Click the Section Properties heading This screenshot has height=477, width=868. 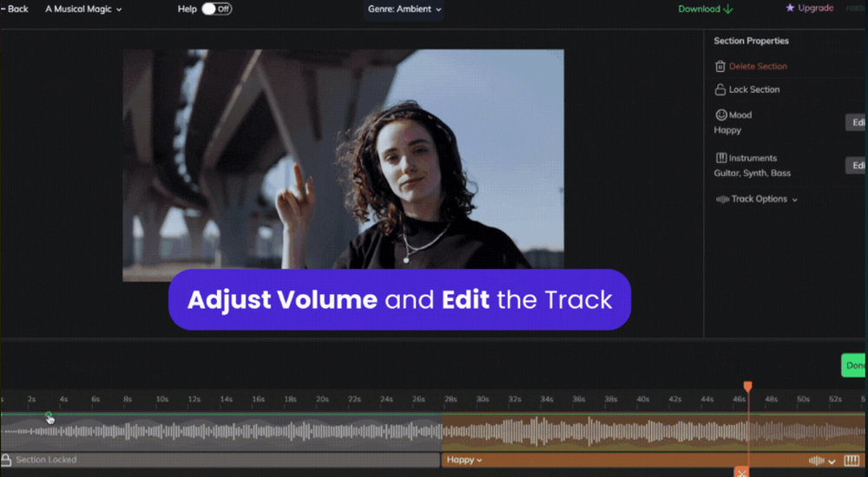coord(751,41)
